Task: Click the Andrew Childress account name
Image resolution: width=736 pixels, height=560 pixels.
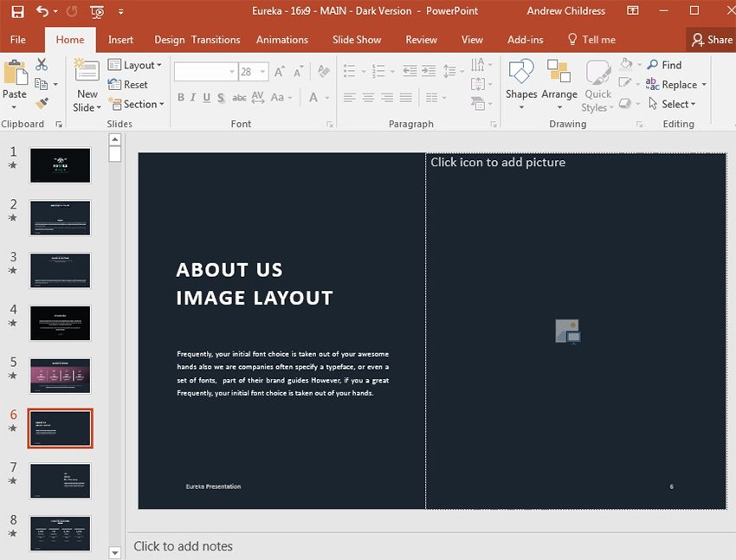Action: 565,10
